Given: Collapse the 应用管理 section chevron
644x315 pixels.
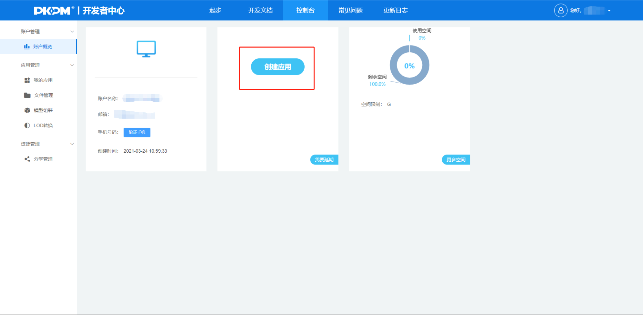Looking at the screenshot, I should point(72,65).
